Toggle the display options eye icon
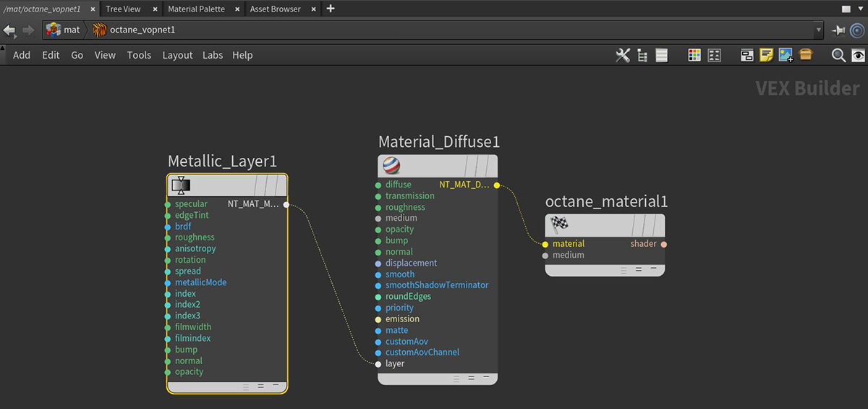868x409 pixels. [858, 55]
